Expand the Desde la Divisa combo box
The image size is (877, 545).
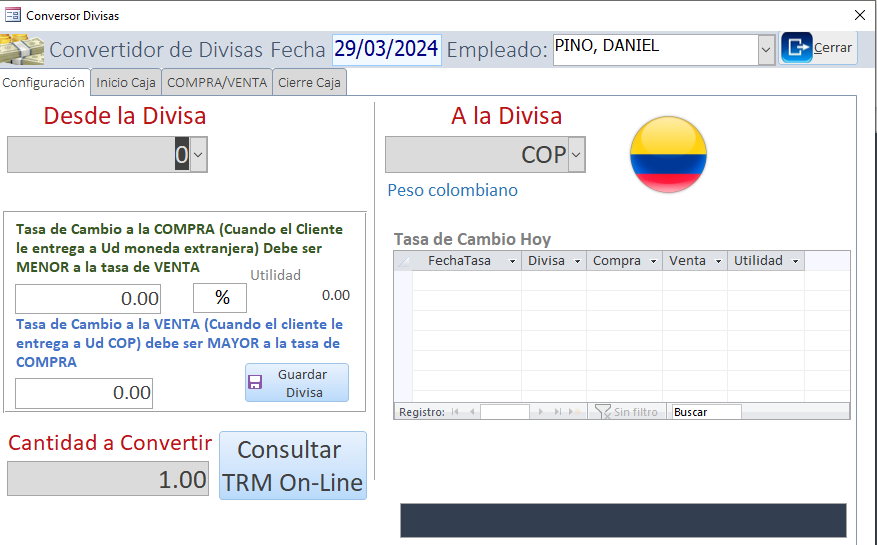pyautogui.click(x=198, y=154)
